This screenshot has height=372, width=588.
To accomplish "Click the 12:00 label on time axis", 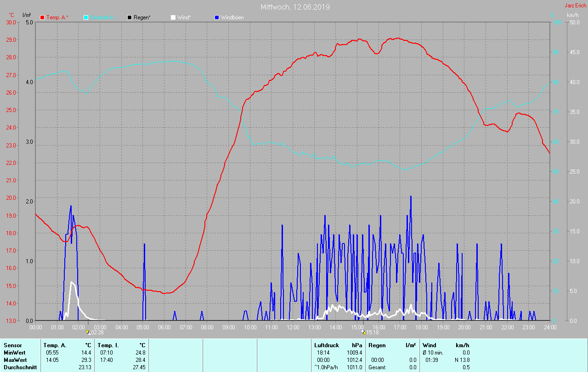I will coord(293,327).
